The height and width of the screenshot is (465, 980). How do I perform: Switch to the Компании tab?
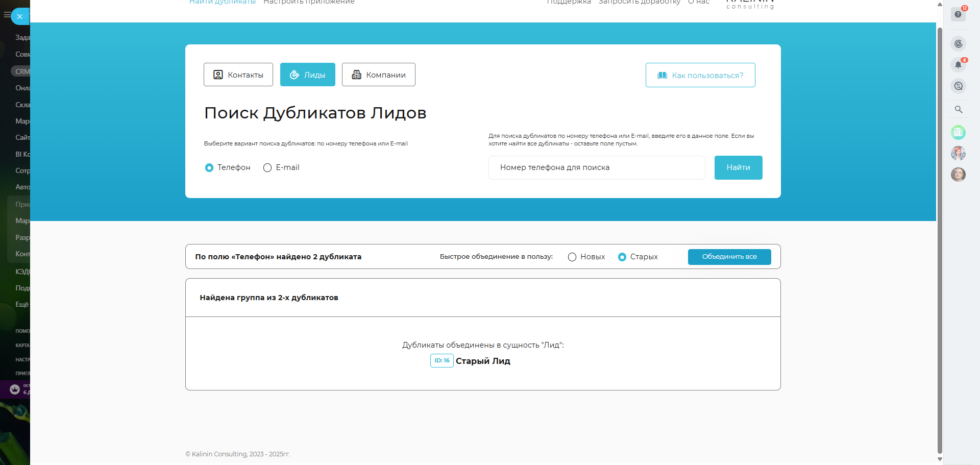point(378,75)
